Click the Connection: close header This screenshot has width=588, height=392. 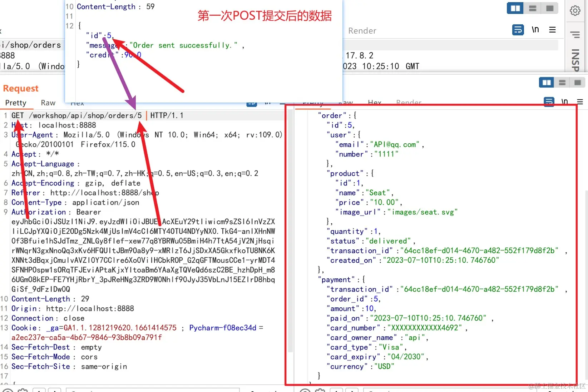coord(48,318)
